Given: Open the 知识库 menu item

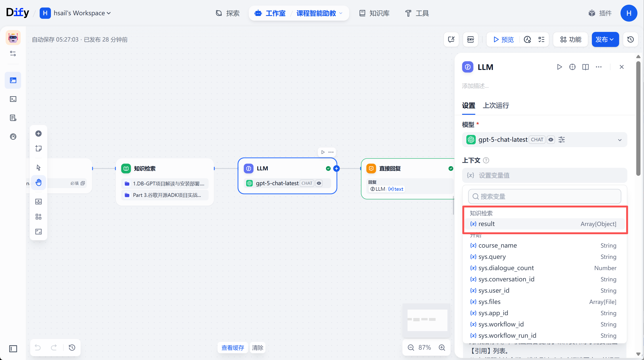Looking at the screenshot, I should [374, 13].
